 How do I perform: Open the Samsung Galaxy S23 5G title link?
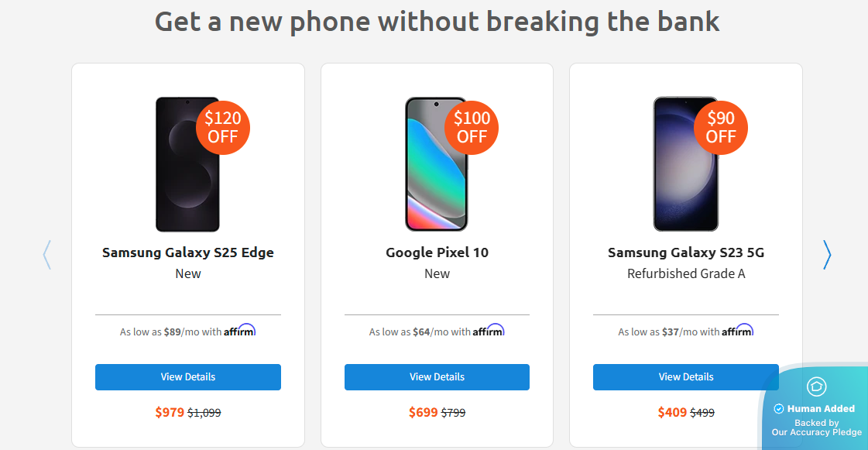tap(686, 252)
